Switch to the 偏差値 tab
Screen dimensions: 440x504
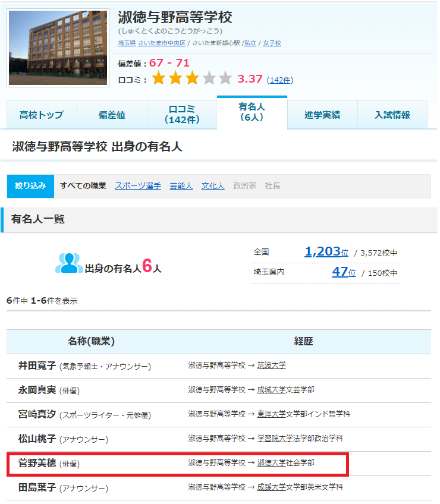click(x=112, y=115)
